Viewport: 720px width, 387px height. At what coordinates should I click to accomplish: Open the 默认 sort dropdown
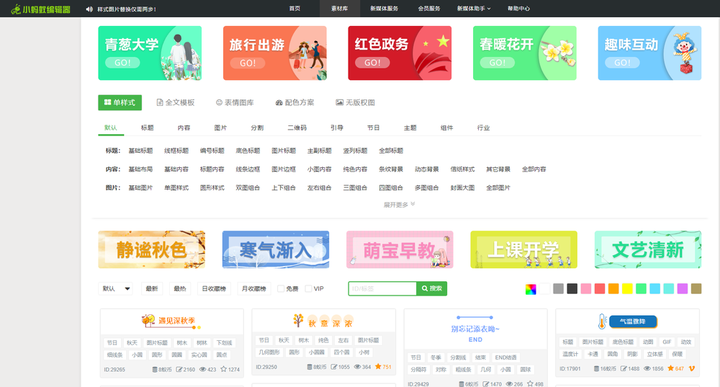coord(115,289)
